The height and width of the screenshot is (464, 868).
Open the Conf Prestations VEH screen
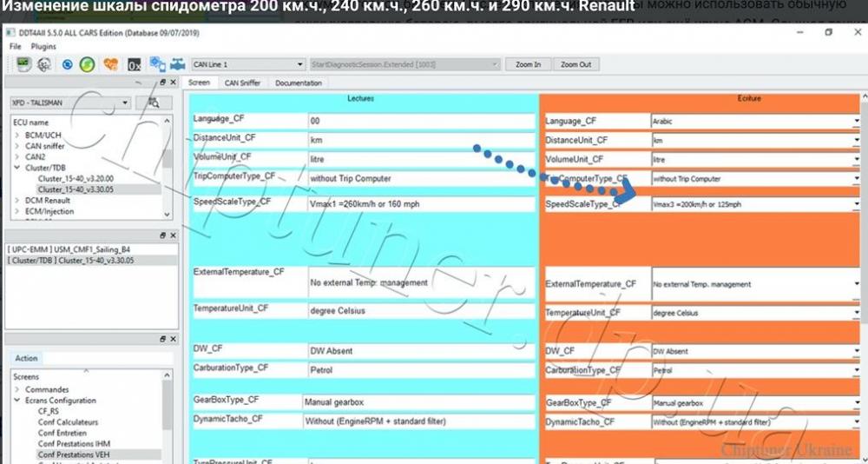[x=74, y=454]
